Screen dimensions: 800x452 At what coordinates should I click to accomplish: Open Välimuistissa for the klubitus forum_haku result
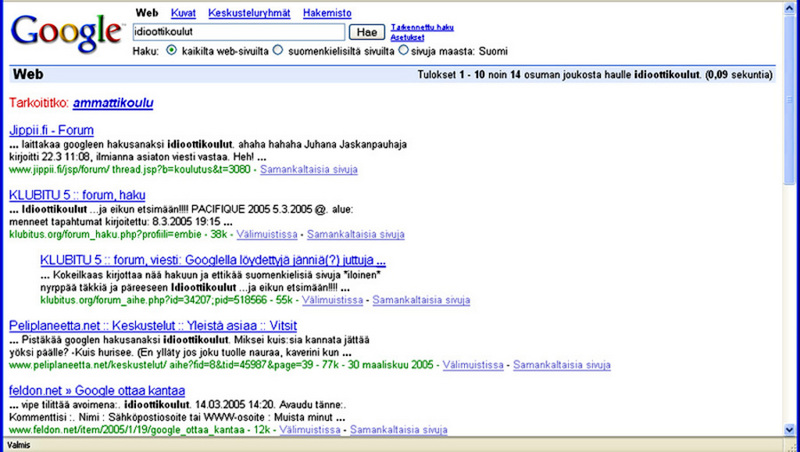click(266, 235)
